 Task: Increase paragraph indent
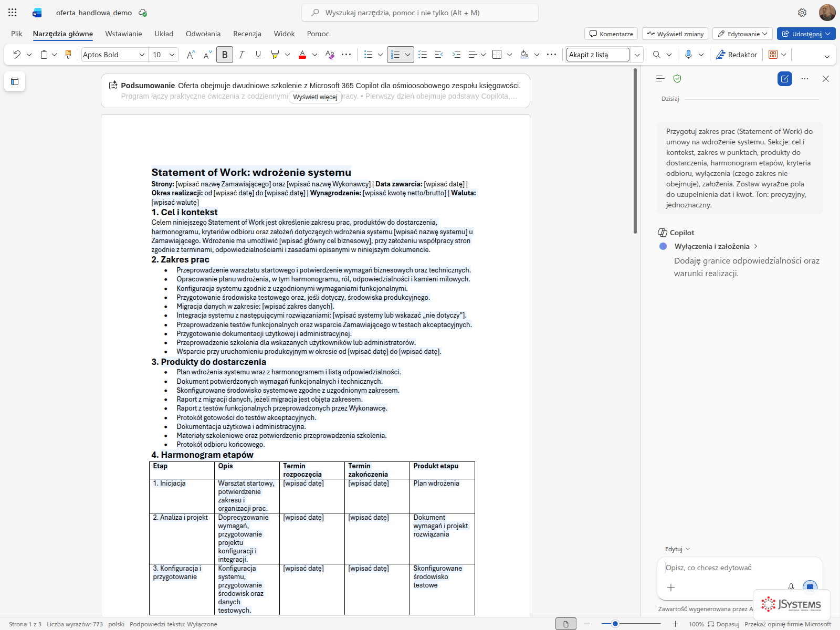456,55
